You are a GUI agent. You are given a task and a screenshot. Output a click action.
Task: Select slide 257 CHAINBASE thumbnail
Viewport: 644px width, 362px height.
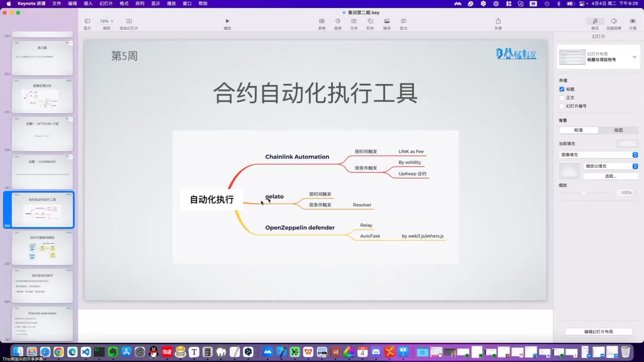point(42,172)
